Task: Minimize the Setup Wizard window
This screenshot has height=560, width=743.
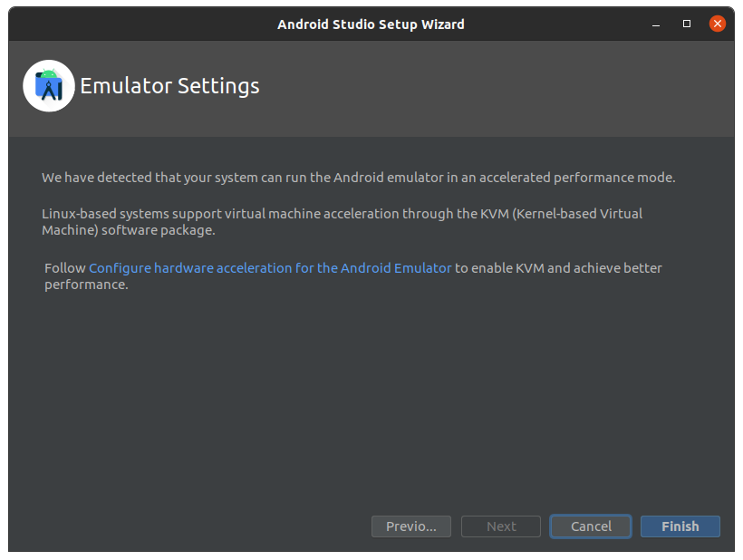Action: coord(656,24)
